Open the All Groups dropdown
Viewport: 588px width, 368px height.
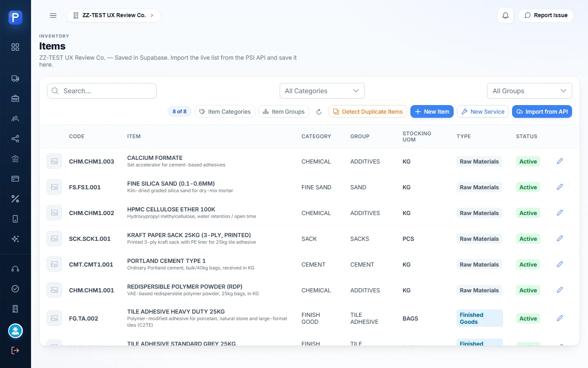point(530,91)
